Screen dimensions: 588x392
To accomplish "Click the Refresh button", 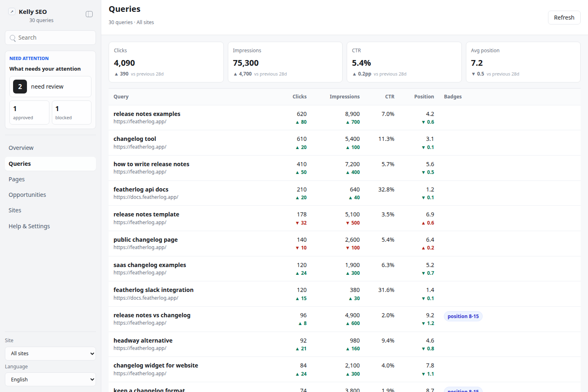I will pyautogui.click(x=564, y=18).
